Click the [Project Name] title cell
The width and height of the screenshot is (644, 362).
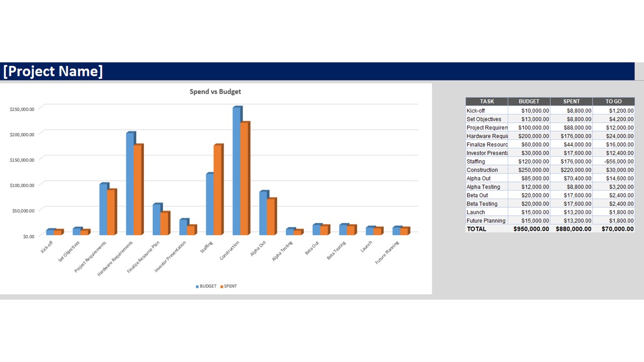(x=53, y=71)
